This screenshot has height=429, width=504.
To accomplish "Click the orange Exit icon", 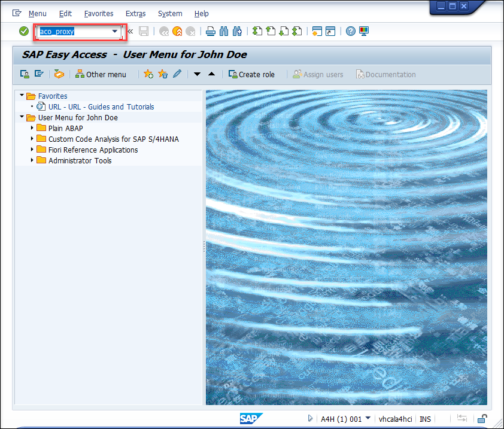I will tap(177, 31).
